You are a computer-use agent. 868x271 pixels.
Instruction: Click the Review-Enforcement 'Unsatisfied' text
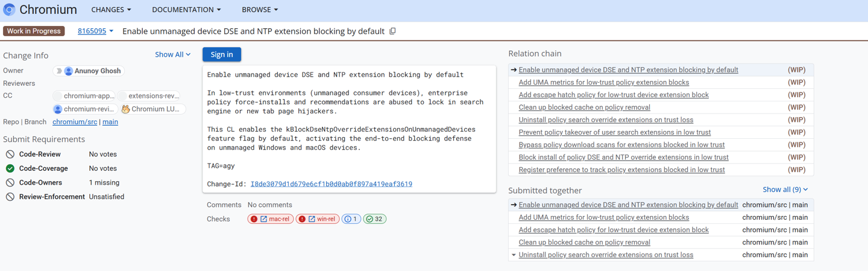pos(107,197)
